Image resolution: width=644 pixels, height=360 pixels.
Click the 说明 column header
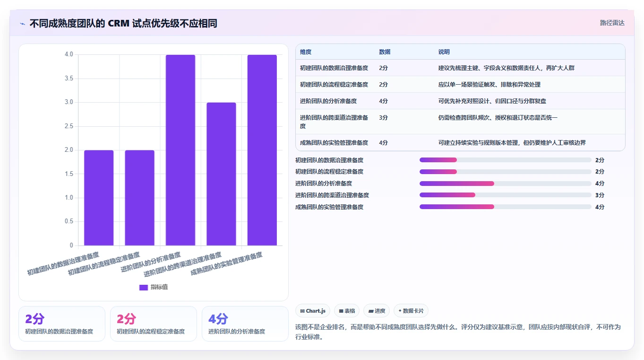[x=444, y=52]
